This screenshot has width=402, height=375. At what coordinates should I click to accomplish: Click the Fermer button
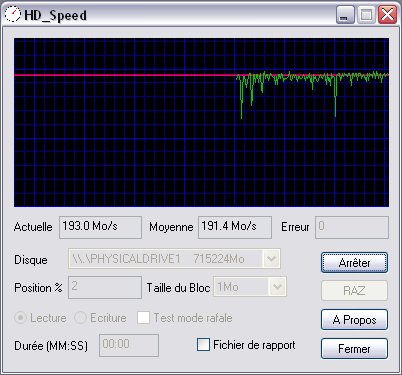354,349
